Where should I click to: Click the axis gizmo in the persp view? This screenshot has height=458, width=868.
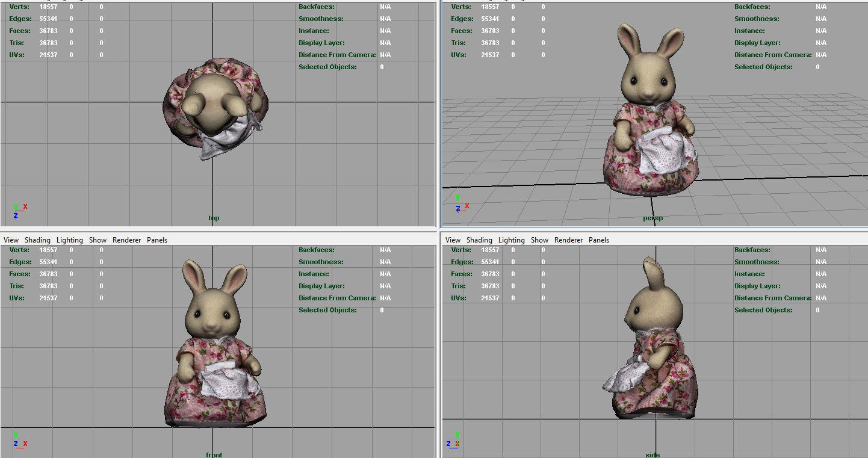pyautogui.click(x=462, y=204)
